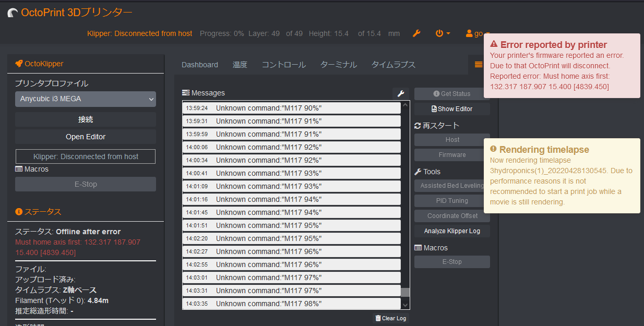This screenshot has height=326, width=644.
Task: Clear the message log
Action: click(390, 318)
